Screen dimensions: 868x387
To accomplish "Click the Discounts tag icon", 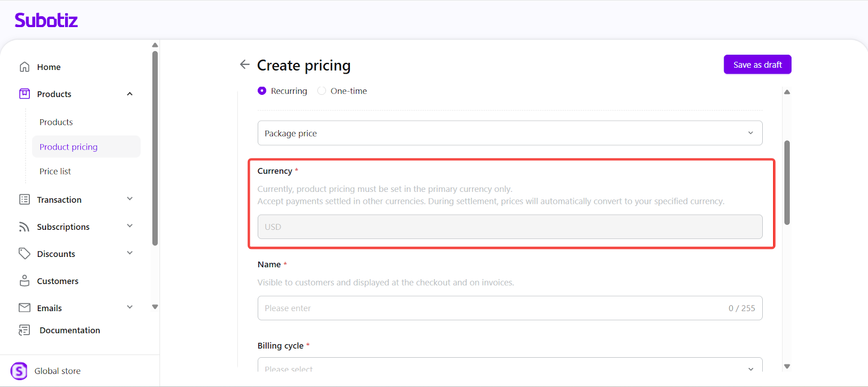I will [24, 254].
